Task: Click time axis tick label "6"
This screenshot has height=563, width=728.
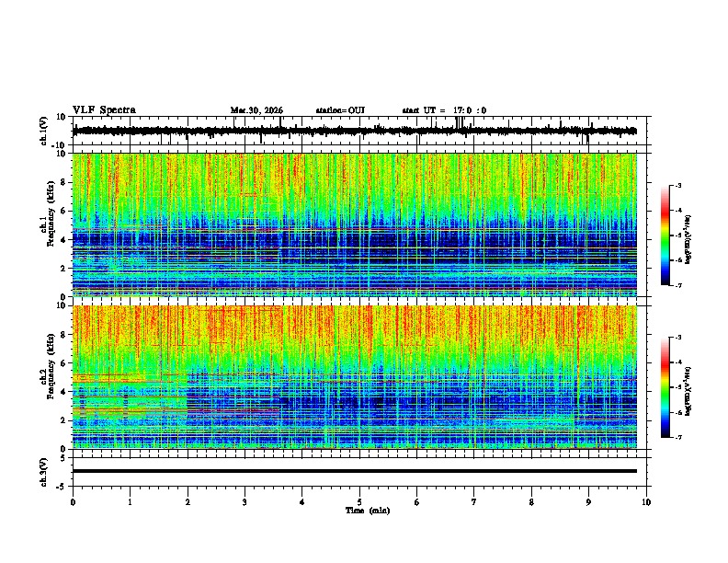Action: [416, 502]
